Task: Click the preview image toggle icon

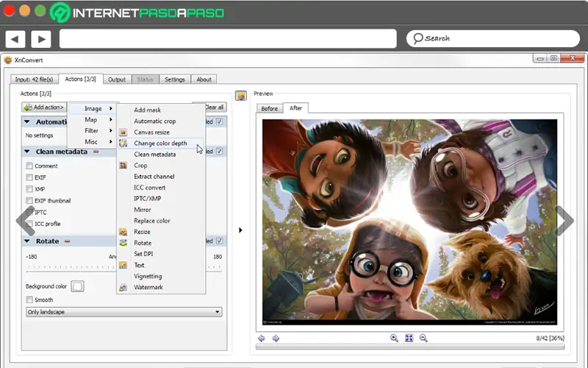Action: coord(241,96)
